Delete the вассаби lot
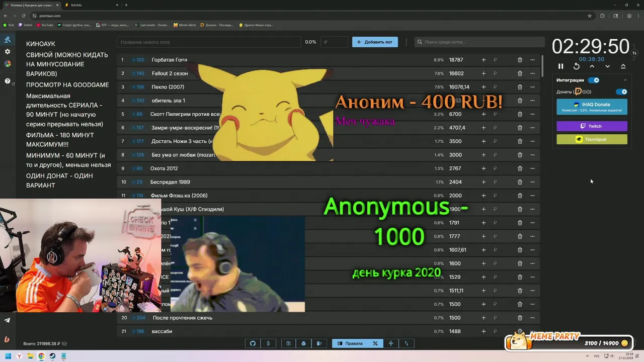The width and height of the screenshot is (644, 362). click(x=520, y=331)
